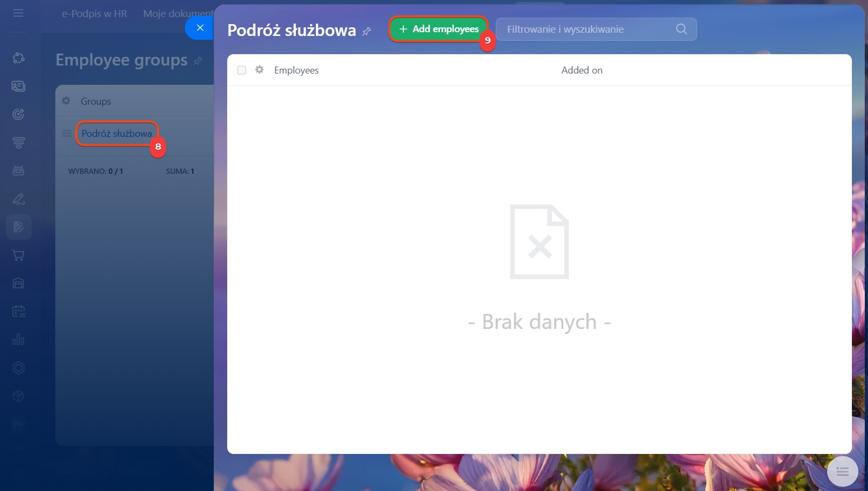Open the gear settings beside Employees column
The height and width of the screenshot is (491, 868).
pyautogui.click(x=259, y=70)
